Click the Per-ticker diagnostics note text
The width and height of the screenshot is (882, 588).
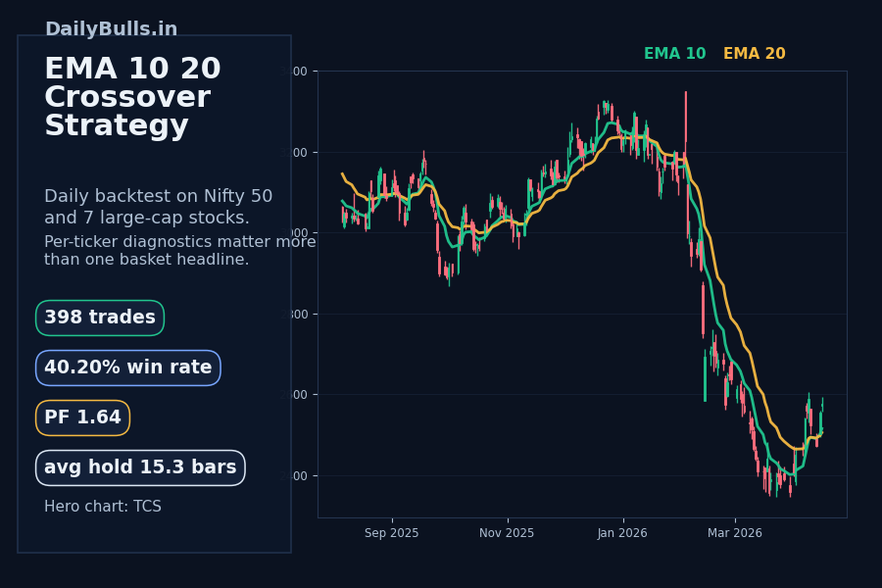[179, 251]
